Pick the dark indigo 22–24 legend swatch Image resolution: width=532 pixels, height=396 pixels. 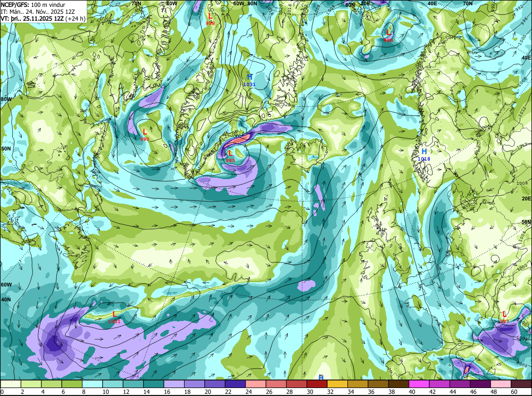pyautogui.click(x=235, y=384)
